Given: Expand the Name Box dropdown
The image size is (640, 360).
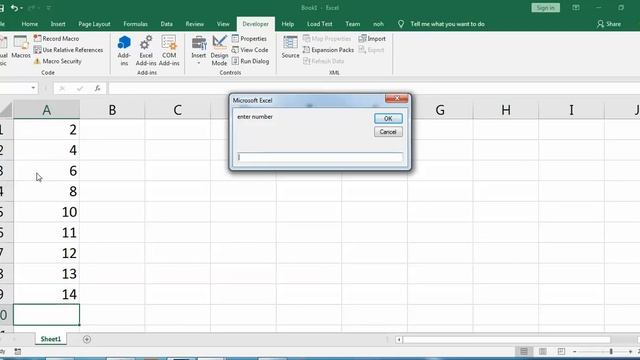Looking at the screenshot, I should (33, 88).
